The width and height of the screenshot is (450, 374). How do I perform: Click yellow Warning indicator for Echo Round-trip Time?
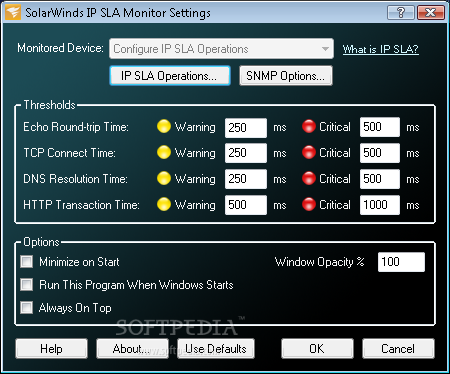click(164, 126)
